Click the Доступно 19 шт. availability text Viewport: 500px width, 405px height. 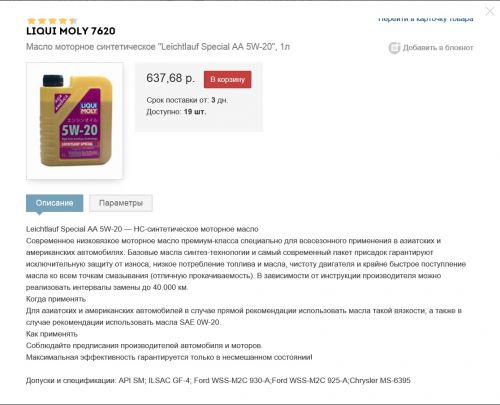click(176, 112)
